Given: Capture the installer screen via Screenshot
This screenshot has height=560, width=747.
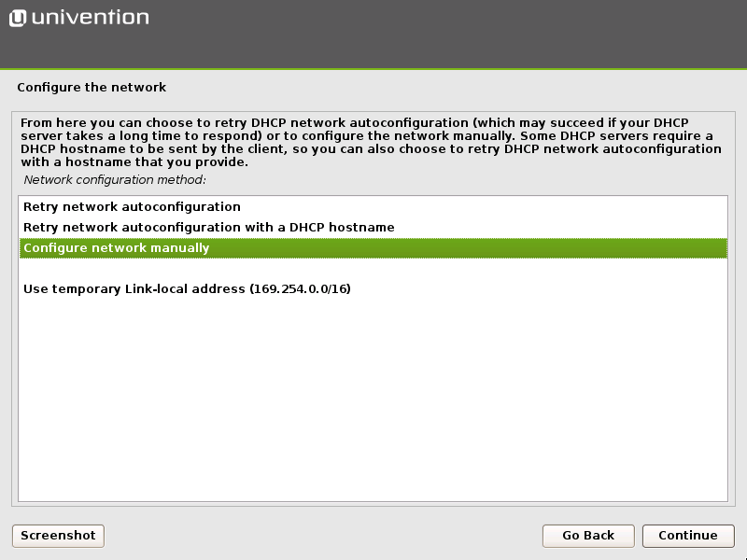Looking at the screenshot, I should 57,536.
